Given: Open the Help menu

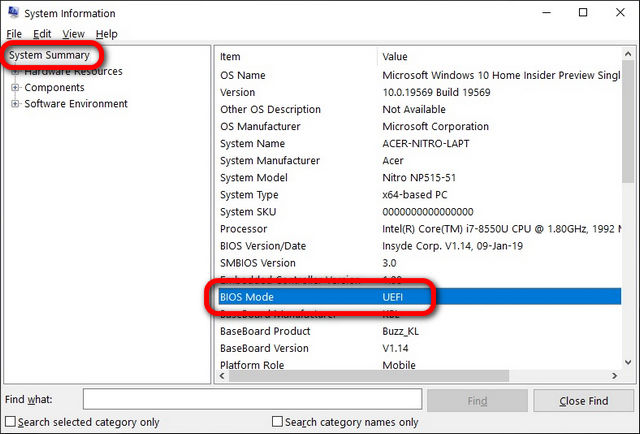Looking at the screenshot, I should [x=107, y=34].
